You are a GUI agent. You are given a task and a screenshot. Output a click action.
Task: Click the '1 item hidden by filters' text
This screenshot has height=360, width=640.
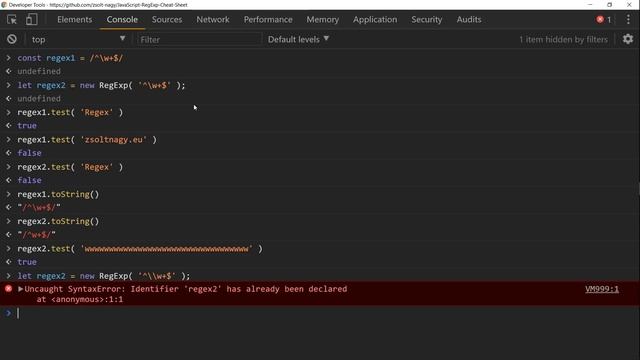pyautogui.click(x=563, y=39)
